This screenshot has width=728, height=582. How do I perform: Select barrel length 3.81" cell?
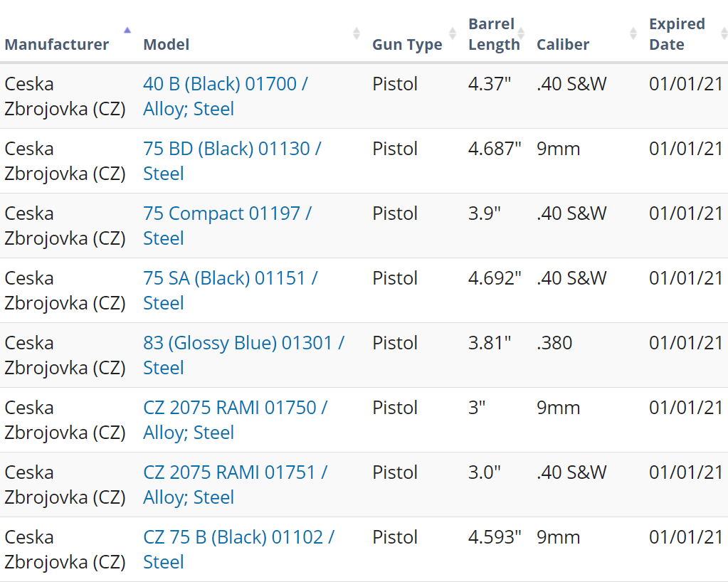coord(490,343)
